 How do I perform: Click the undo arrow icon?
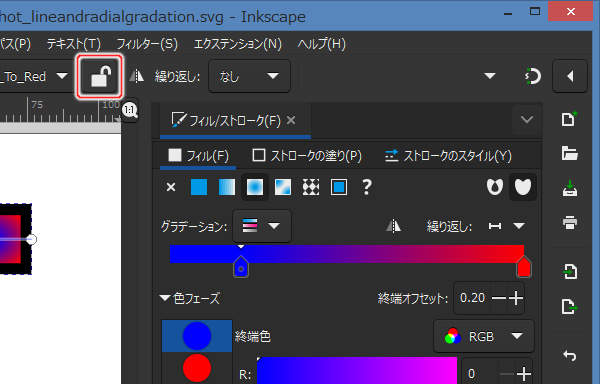click(x=569, y=356)
